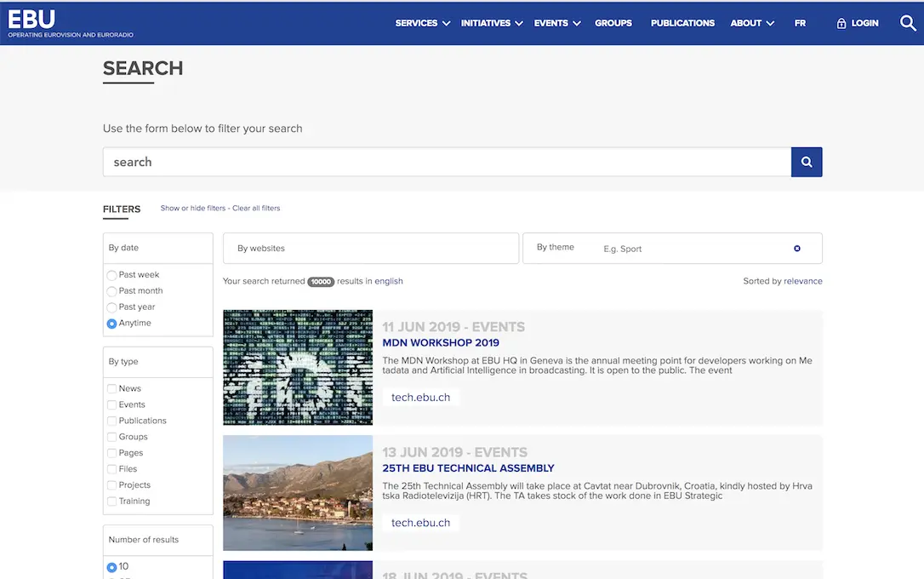Click tech.ebu.ch under 25th EBU Technical Assembly
Screen dimensions: 924x579
[x=421, y=523]
